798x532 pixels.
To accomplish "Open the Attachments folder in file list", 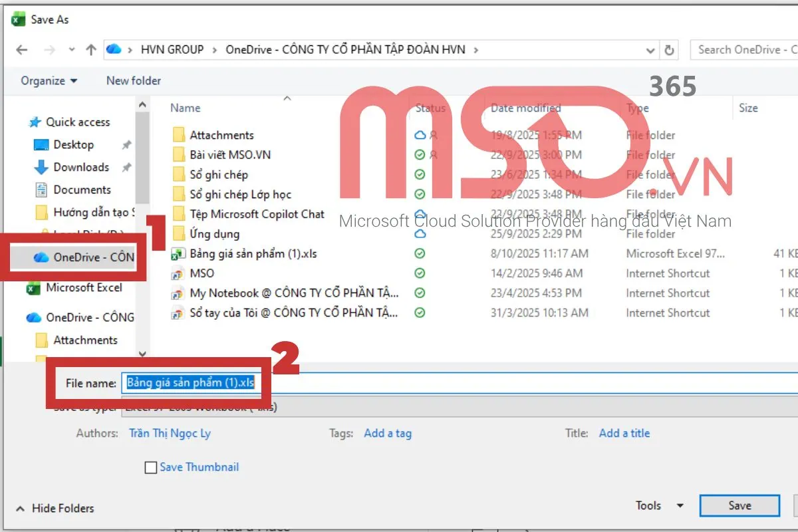I will [221, 135].
